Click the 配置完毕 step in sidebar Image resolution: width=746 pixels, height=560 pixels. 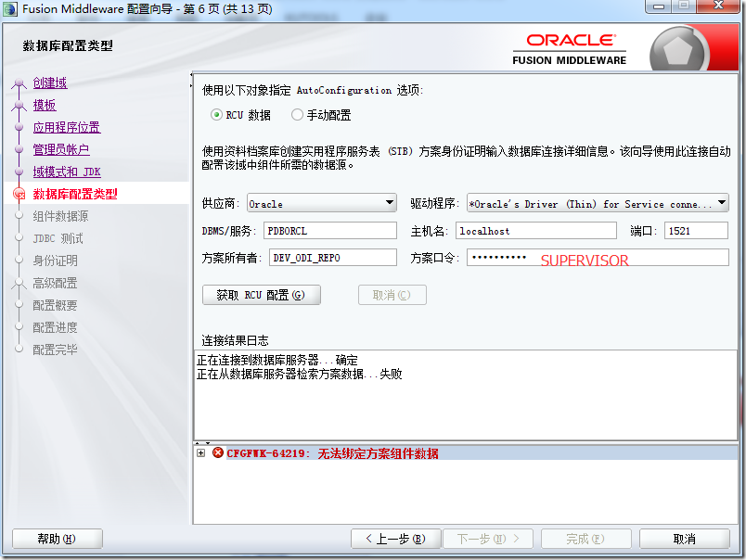tap(55, 350)
